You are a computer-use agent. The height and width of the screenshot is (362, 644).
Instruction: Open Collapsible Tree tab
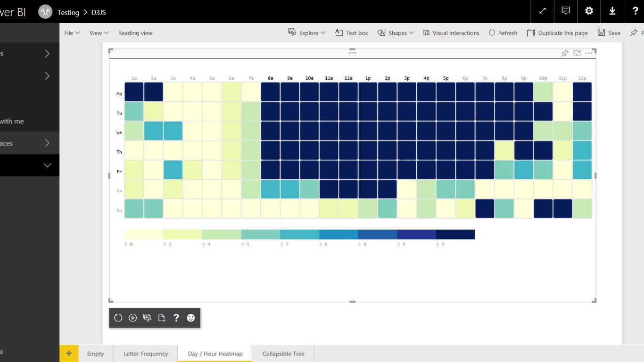pyautogui.click(x=283, y=354)
